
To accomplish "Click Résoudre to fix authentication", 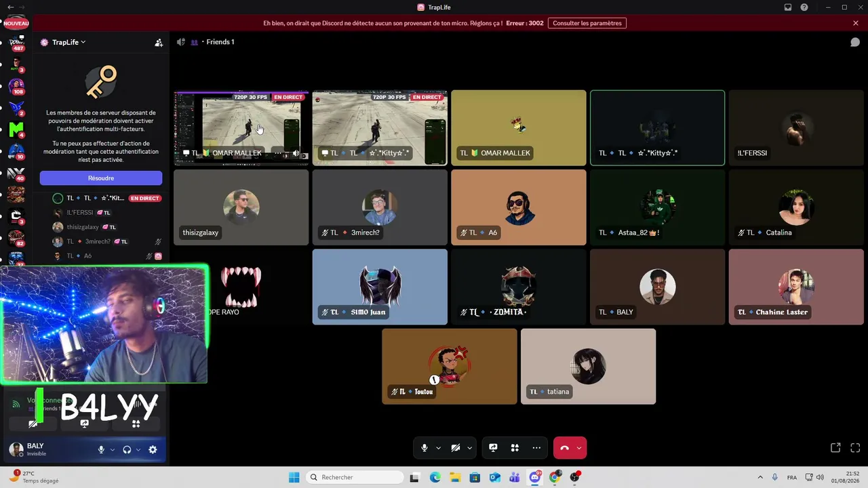I will click(x=101, y=178).
